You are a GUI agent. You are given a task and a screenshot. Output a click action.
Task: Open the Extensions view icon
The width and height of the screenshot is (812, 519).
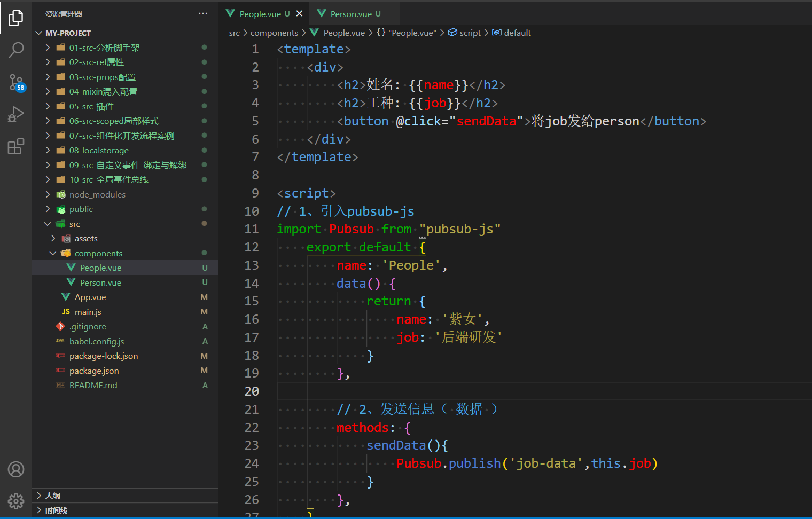click(16, 146)
